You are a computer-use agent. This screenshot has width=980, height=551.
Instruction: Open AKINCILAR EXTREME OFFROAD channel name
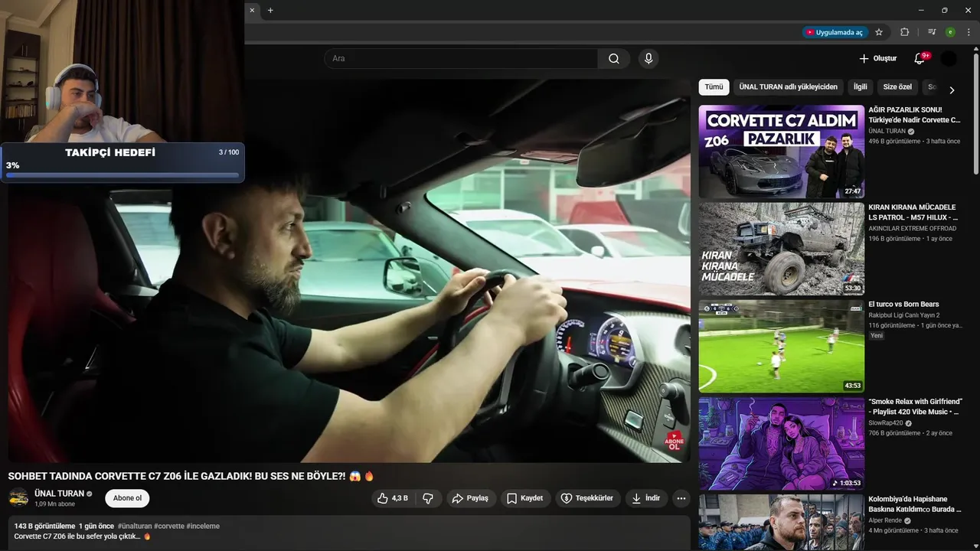click(x=912, y=228)
